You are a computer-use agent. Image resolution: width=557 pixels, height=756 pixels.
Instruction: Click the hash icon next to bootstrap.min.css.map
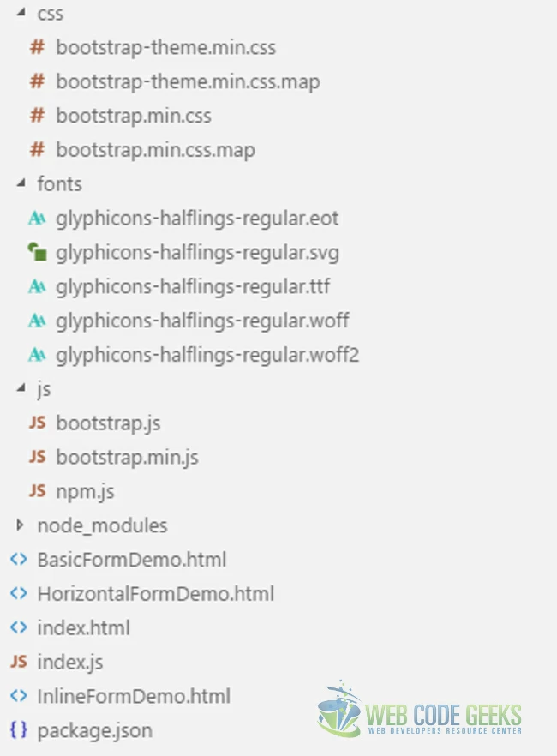pos(37,150)
